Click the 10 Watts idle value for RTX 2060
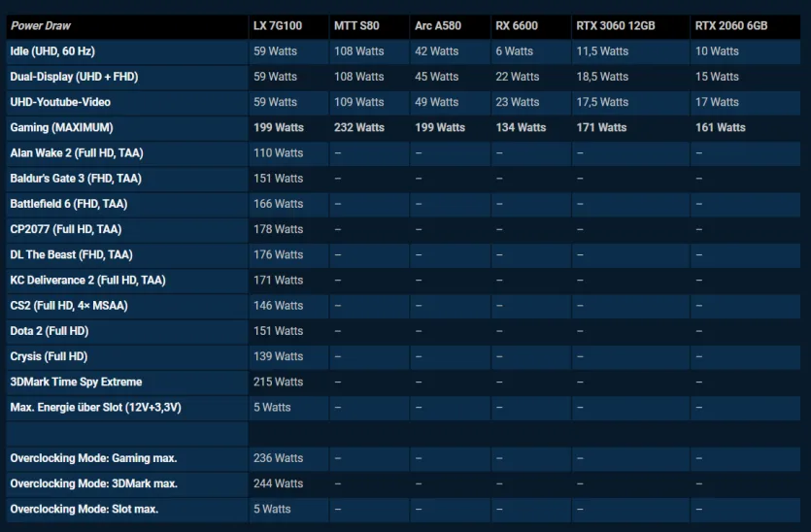The height and width of the screenshot is (532, 811). (717, 51)
